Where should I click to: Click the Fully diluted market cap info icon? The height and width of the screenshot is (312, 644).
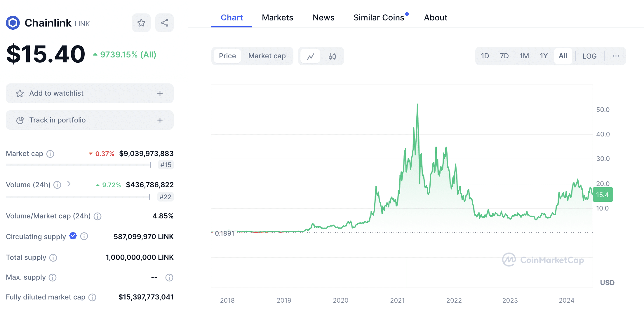pyautogui.click(x=92, y=297)
